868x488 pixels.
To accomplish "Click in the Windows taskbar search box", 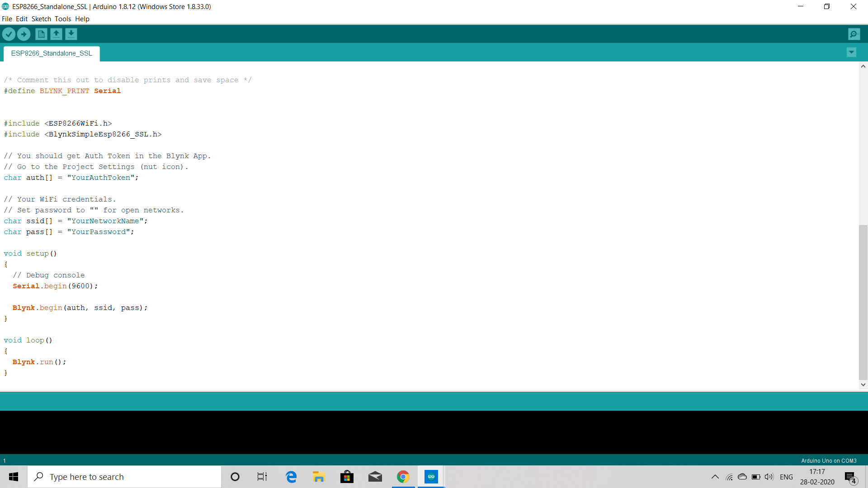I will [x=124, y=477].
